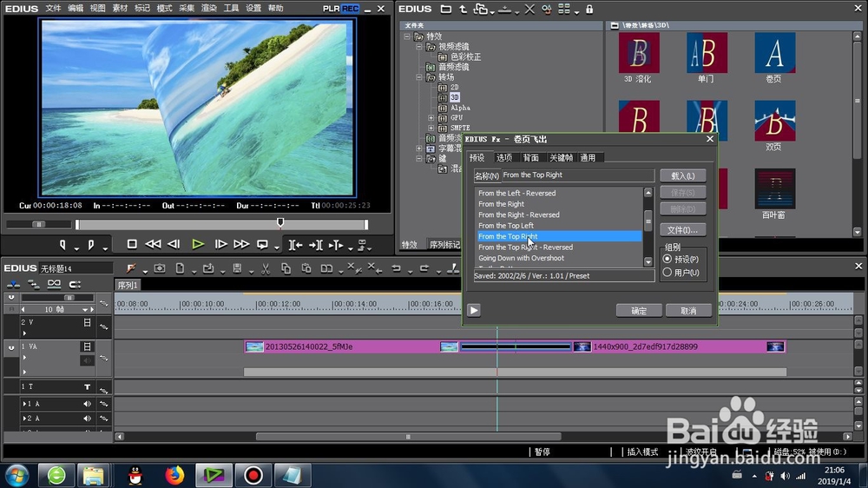Select the 百叶窗 transition thumbnail
The height and width of the screenshot is (488, 868).
coord(774,189)
